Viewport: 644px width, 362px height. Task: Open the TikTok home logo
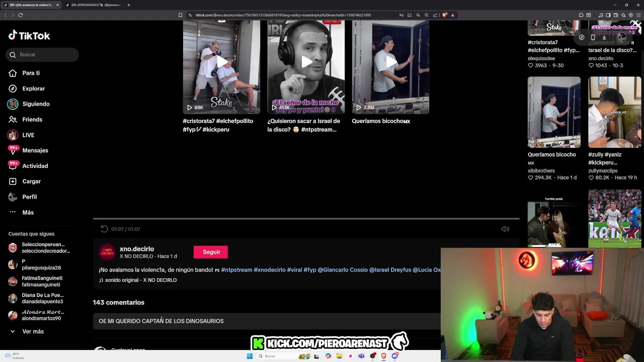point(29,35)
